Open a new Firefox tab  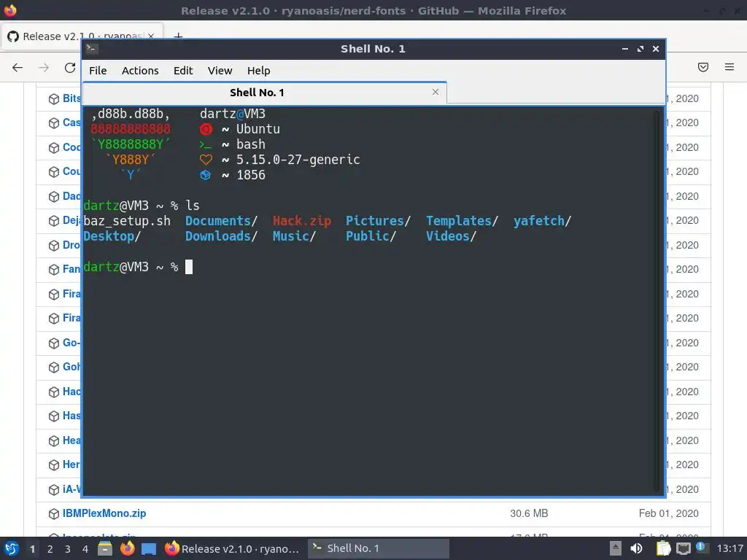[x=178, y=36]
